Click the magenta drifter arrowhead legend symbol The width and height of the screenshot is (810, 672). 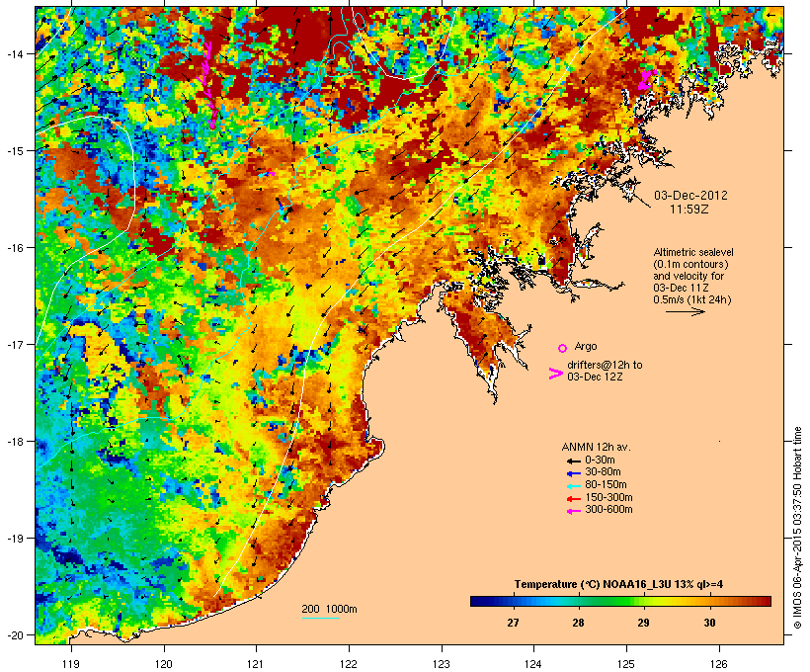(556, 374)
